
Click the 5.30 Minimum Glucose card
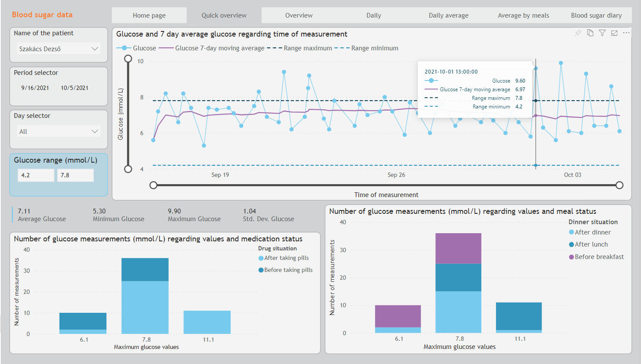point(119,215)
